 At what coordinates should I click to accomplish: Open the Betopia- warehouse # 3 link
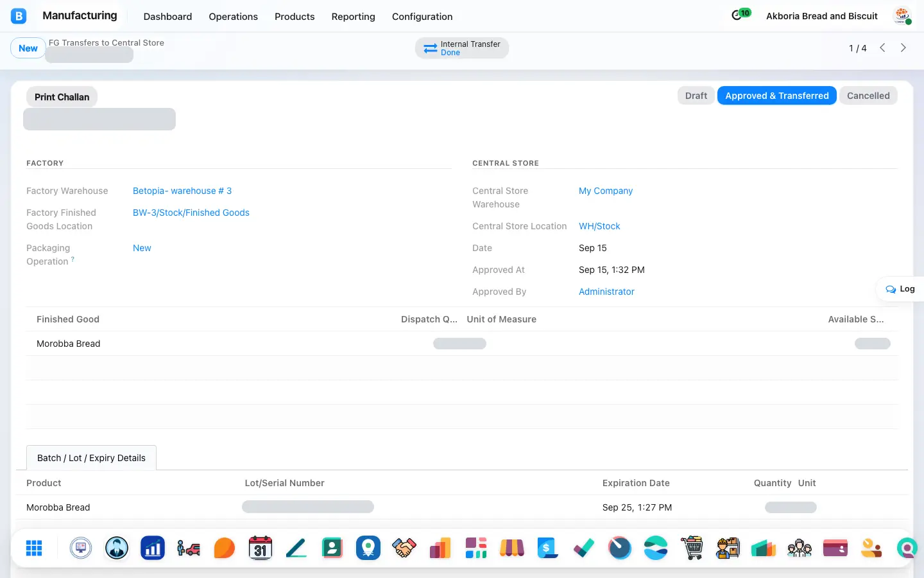[x=182, y=191]
